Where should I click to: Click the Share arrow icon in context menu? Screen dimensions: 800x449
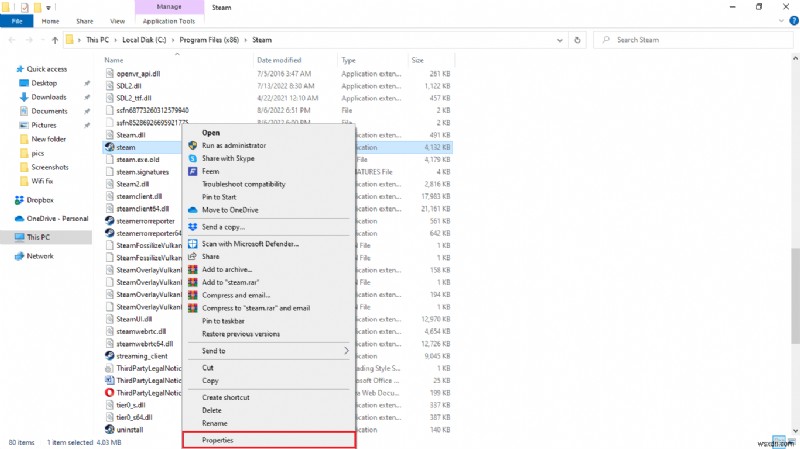tap(192, 257)
